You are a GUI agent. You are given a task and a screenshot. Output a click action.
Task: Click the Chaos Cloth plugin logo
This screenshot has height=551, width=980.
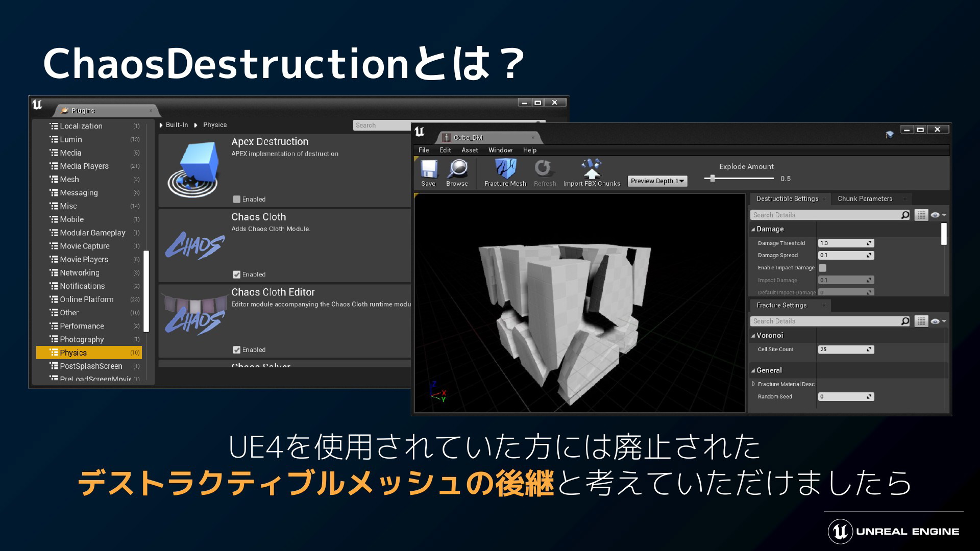tap(194, 245)
